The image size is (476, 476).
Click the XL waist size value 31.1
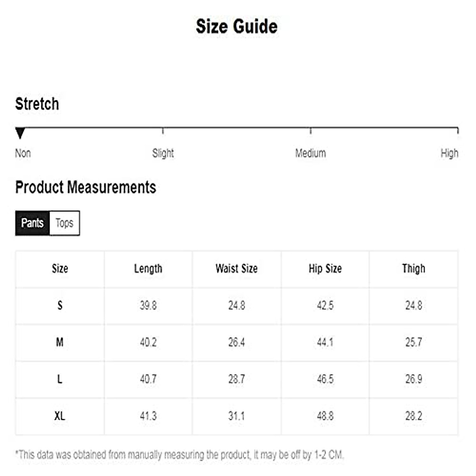coord(236,416)
